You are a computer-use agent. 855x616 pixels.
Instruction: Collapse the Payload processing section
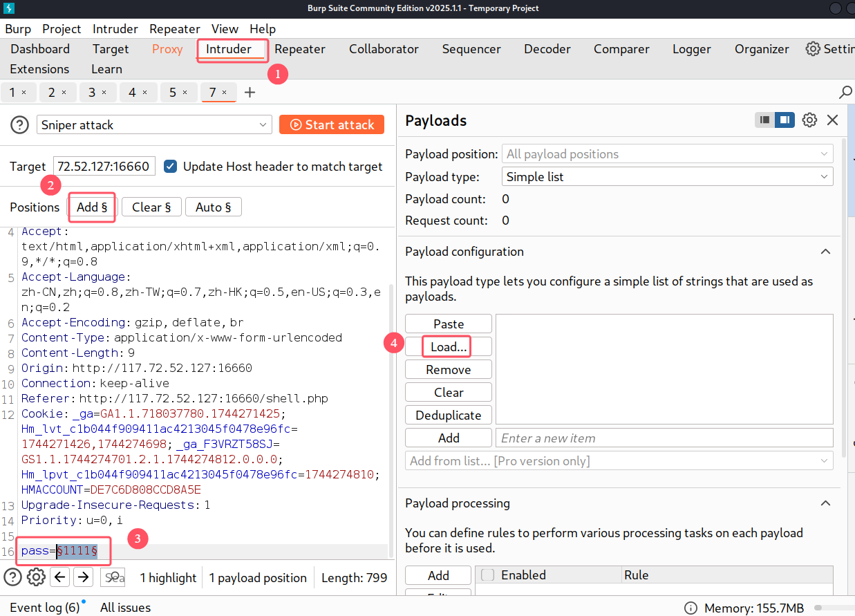(x=825, y=503)
